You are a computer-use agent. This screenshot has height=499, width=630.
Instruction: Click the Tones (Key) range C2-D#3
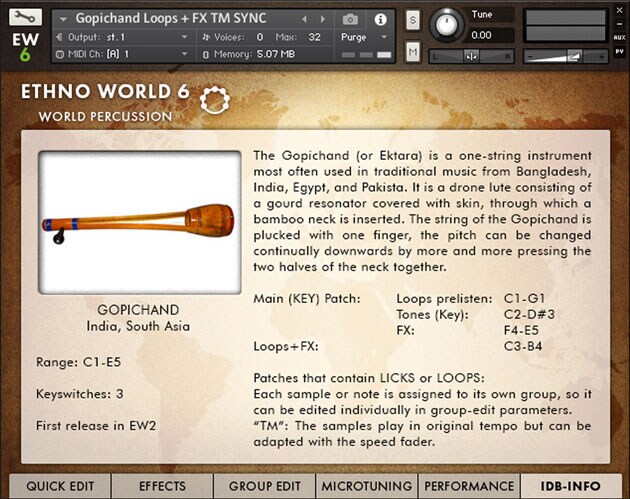point(529,314)
